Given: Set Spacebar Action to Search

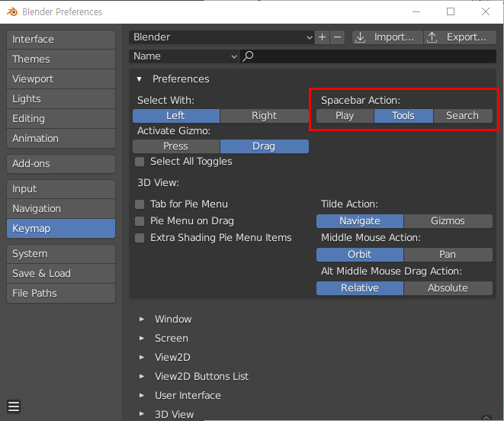Looking at the screenshot, I should (463, 116).
